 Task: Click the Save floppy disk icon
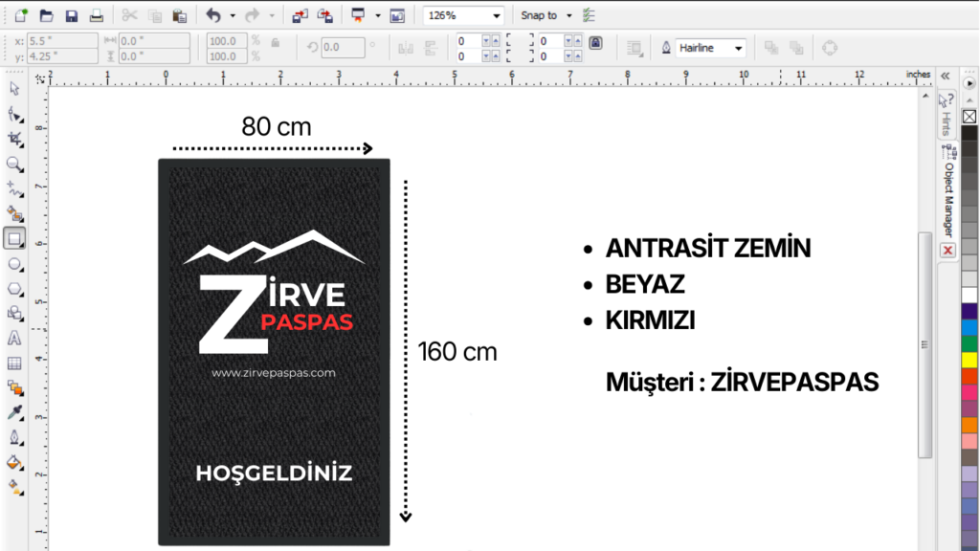click(72, 15)
